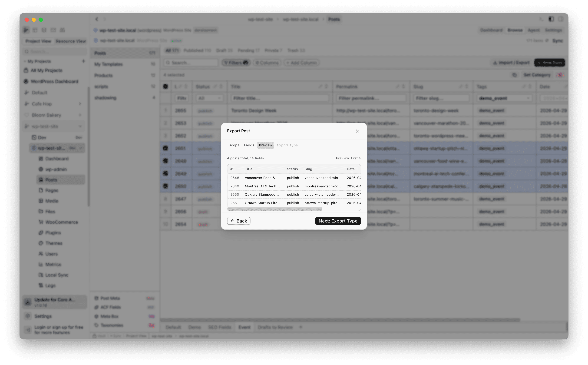Click the Set Category button
588x365 pixels.
537,75
